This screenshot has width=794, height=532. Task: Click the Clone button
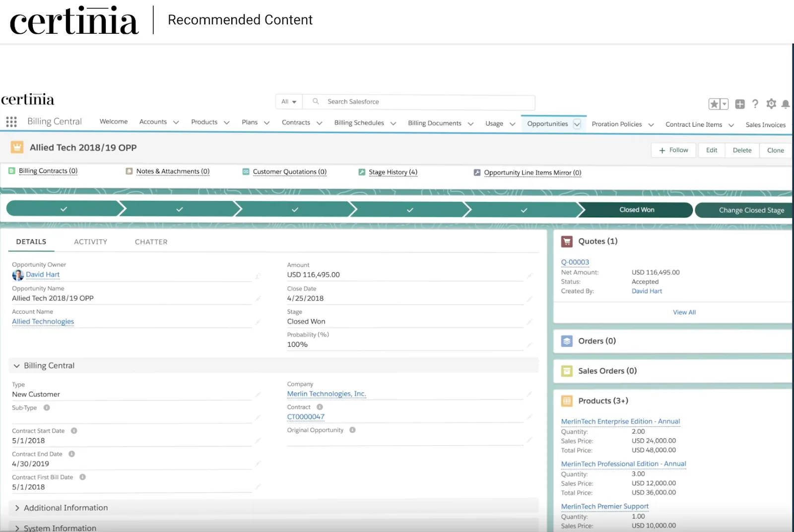[776, 150]
